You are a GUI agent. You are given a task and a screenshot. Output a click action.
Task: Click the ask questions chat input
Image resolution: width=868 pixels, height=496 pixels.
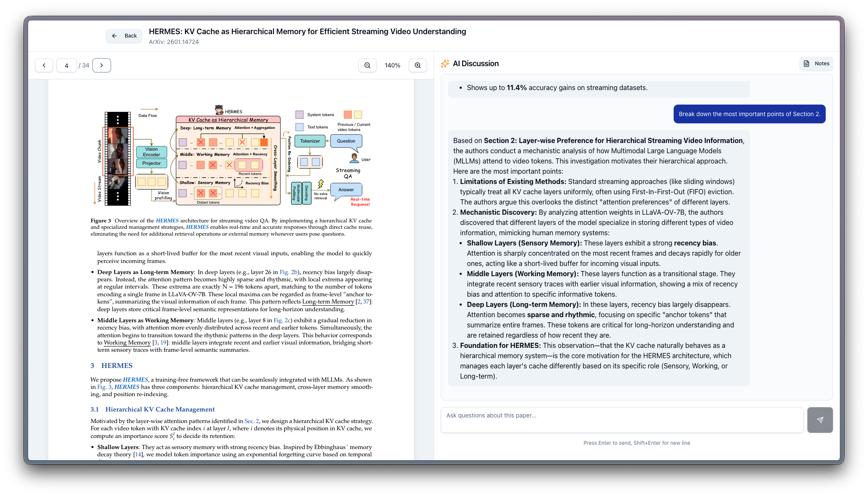click(622, 420)
